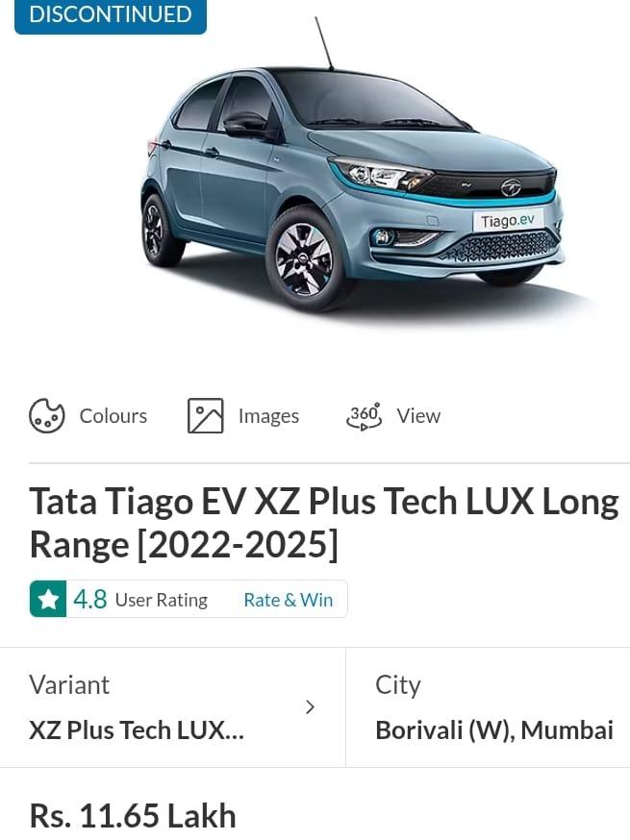This screenshot has width=630, height=840.
Task: Open the Tiago EV car photo
Action: click(352, 183)
